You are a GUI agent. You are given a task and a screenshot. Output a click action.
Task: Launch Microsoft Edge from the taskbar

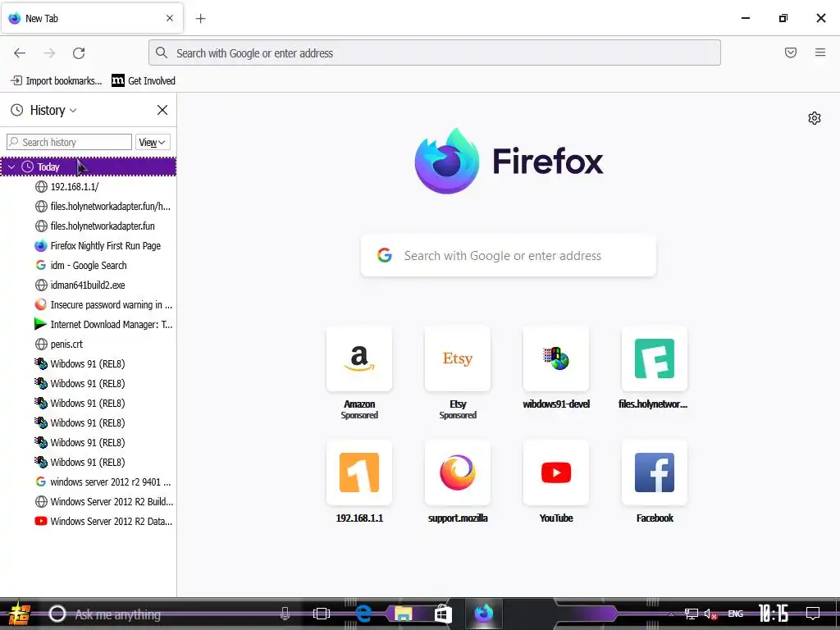(363, 614)
